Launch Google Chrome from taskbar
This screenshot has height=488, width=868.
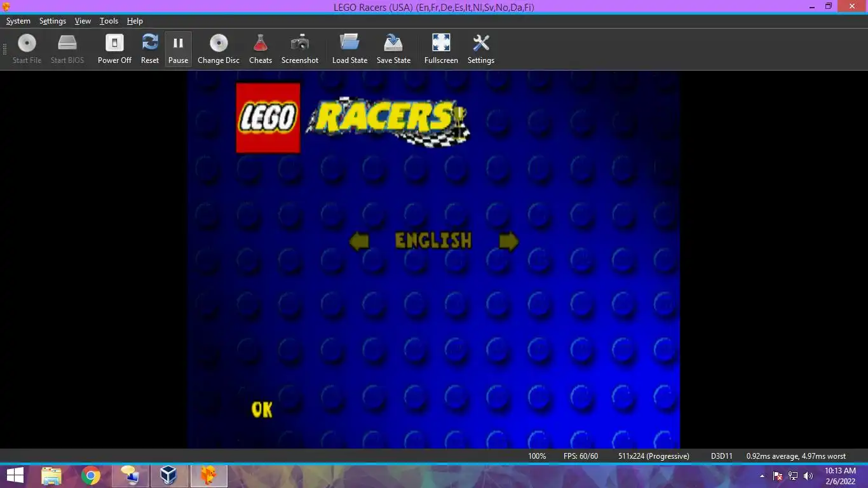point(91,475)
